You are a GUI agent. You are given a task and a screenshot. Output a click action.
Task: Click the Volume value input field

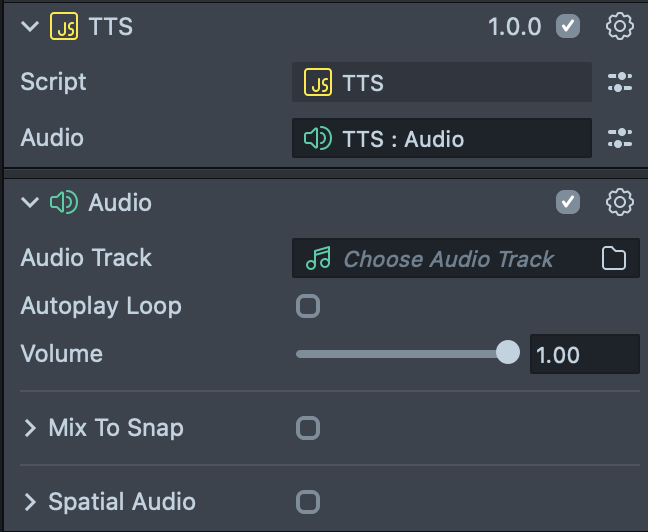pos(583,354)
